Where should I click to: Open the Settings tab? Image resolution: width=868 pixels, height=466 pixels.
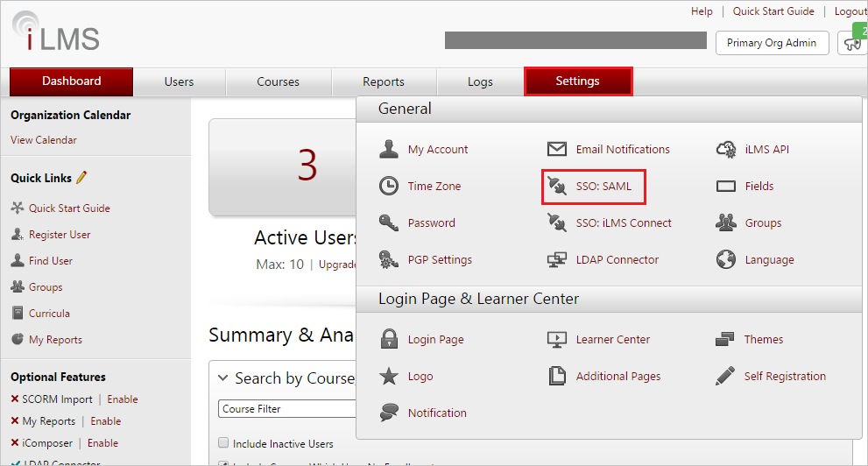578,81
